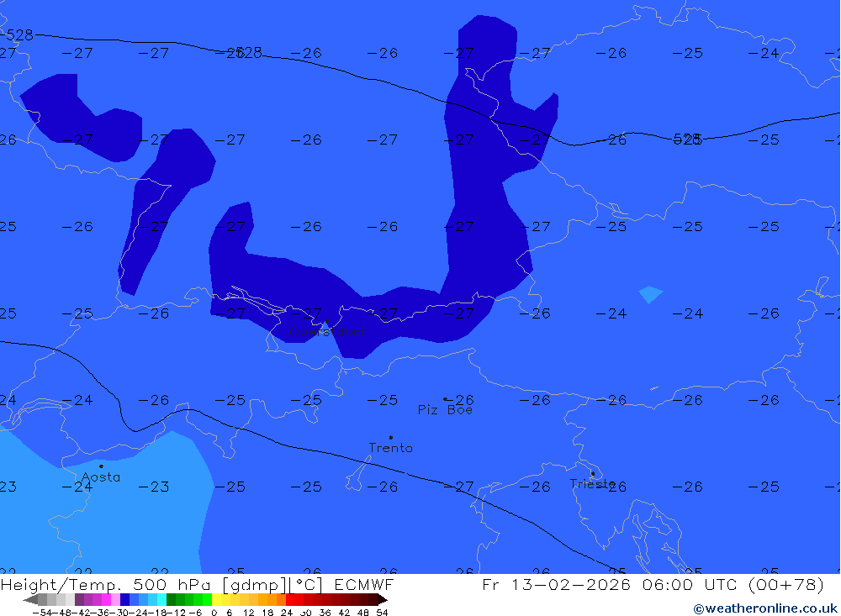
Task: Click the bright yellow legend swatch
Action: coord(216,600)
